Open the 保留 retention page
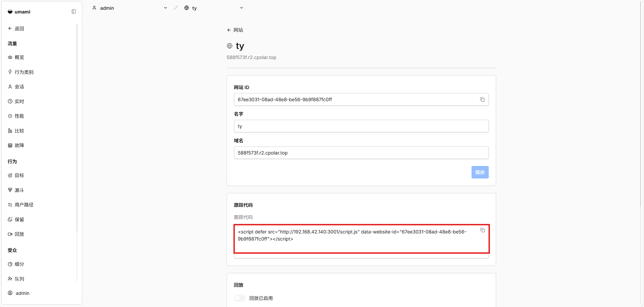Screen dimensions: 644x307 pos(16,220)
